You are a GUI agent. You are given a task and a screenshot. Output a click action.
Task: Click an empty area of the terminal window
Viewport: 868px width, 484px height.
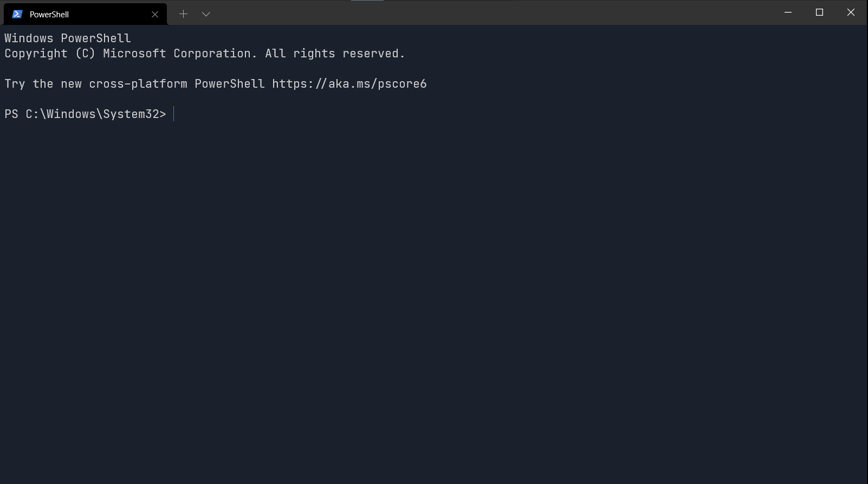[x=433, y=271]
